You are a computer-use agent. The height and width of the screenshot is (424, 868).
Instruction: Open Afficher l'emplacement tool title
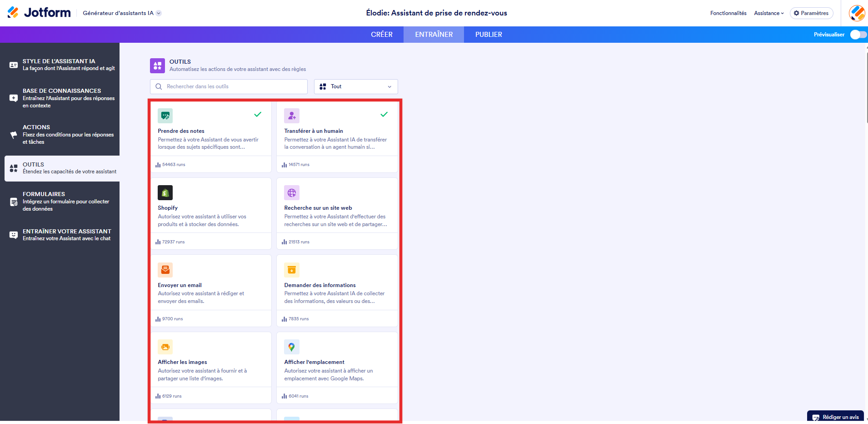click(314, 362)
